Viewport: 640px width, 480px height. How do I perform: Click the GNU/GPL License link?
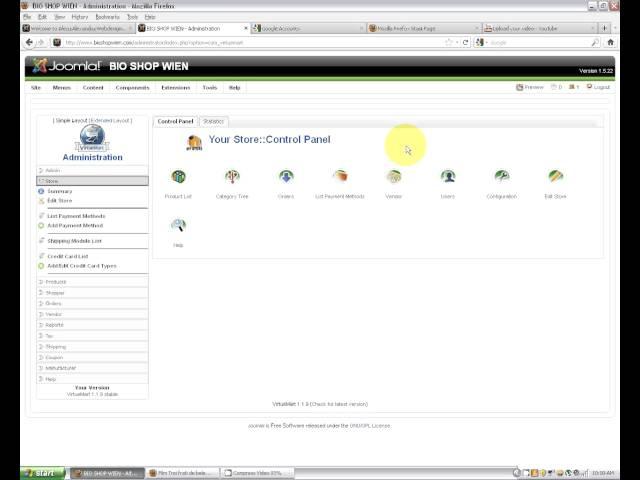coord(370,426)
